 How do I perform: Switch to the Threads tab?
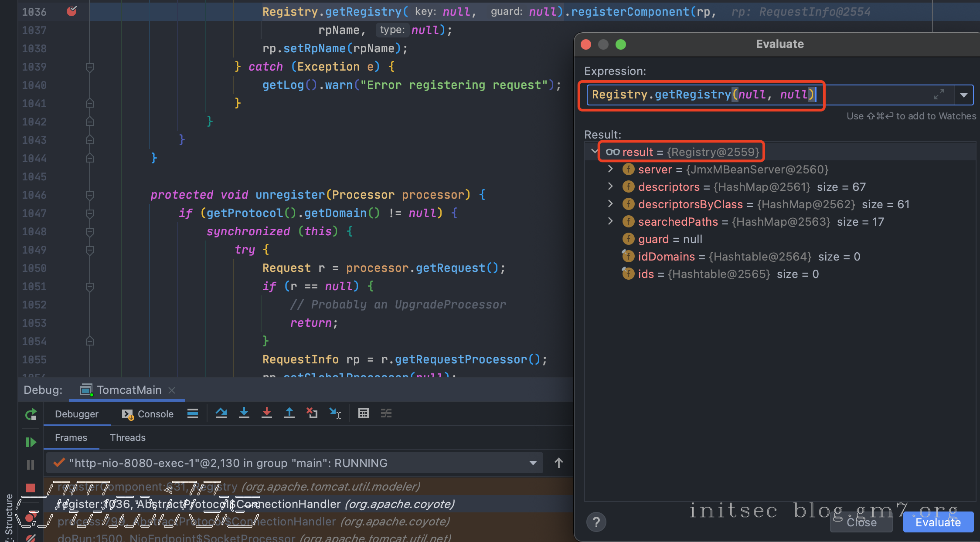coord(127,437)
